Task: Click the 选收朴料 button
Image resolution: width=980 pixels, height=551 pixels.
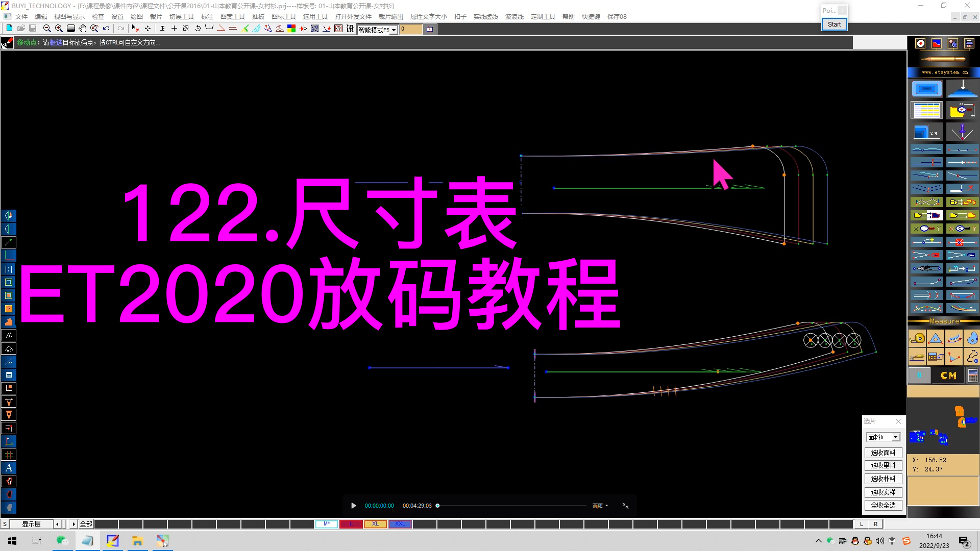Action: [x=883, y=479]
